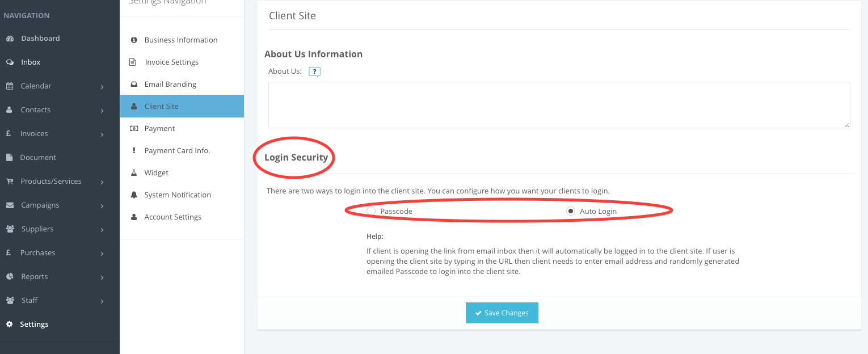Expand the Reports submenu chevron
Image resolution: width=868 pixels, height=354 pixels.
(x=102, y=277)
